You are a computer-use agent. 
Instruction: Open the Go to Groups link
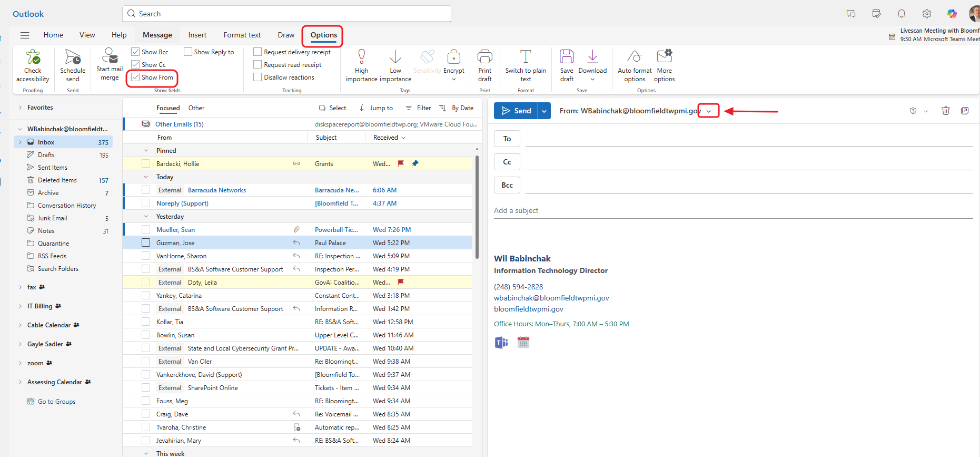56,402
